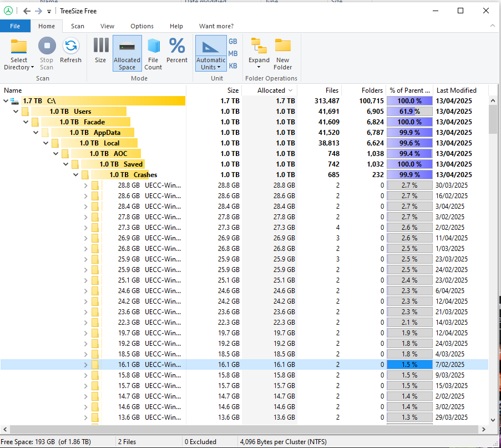Switch to the Home tab

(47, 26)
